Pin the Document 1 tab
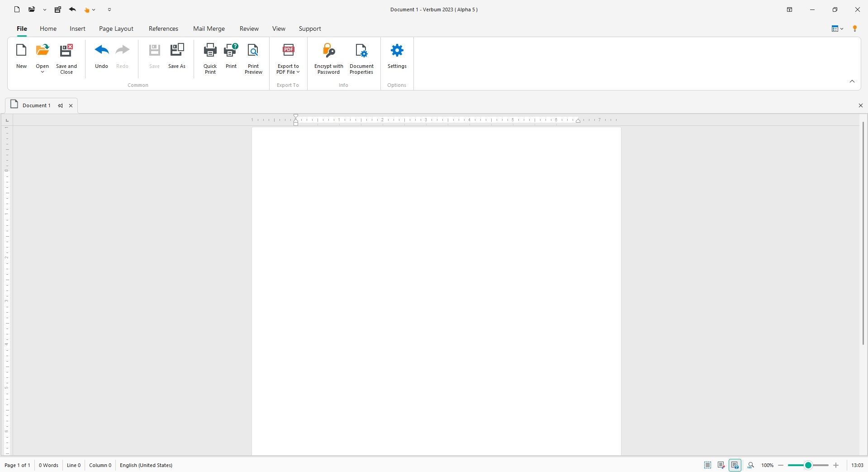 (x=60, y=105)
